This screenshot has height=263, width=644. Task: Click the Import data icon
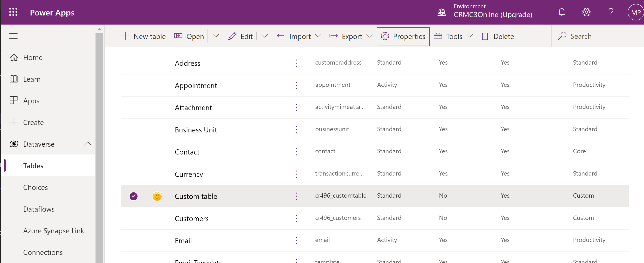point(281,36)
